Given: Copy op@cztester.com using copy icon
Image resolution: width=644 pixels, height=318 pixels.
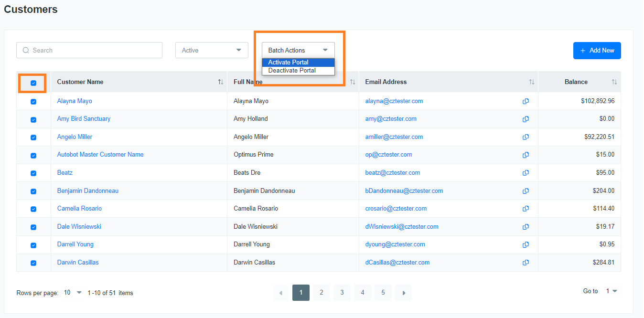Looking at the screenshot, I should click(x=526, y=155).
